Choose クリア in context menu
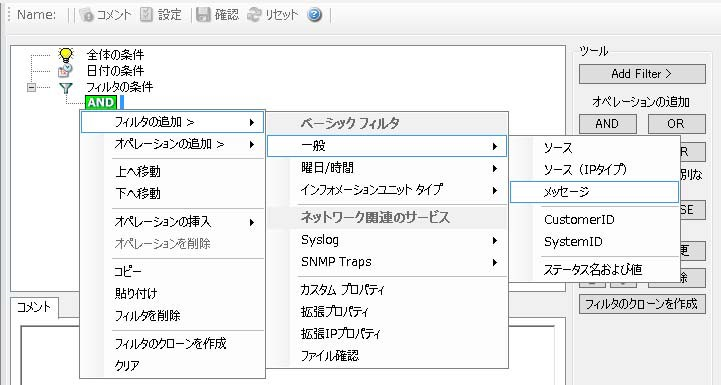The width and height of the screenshot is (721, 385). coord(172,365)
